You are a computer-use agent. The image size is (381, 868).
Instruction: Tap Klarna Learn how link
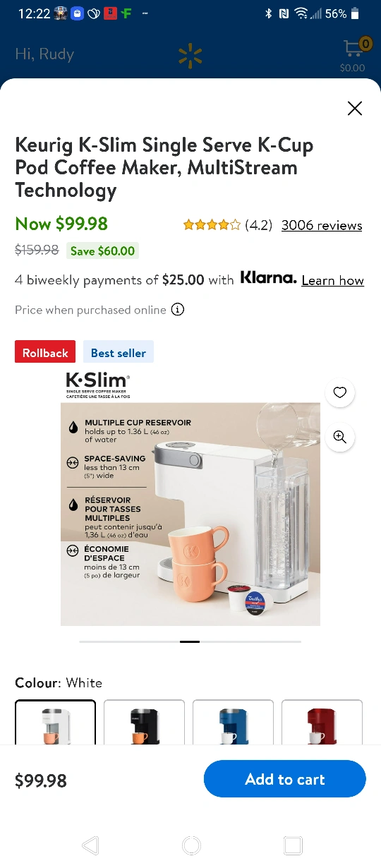tap(332, 280)
